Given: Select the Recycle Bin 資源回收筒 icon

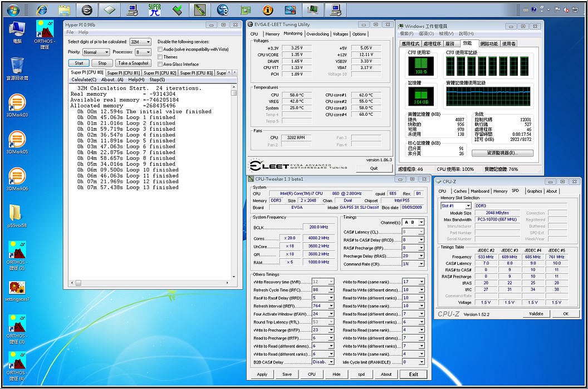Looking at the screenshot, I should pyautogui.click(x=17, y=69).
